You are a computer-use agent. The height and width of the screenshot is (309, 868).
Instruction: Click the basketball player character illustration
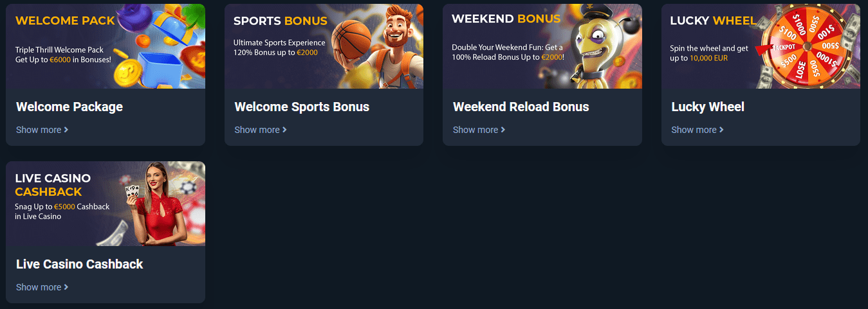[380, 46]
